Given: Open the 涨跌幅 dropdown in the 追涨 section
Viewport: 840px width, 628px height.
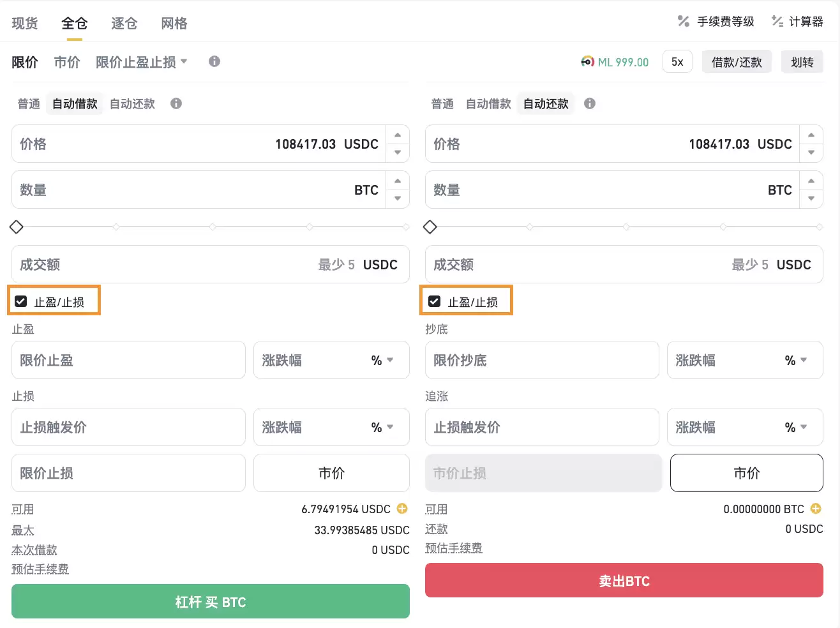Looking at the screenshot, I should tap(804, 427).
